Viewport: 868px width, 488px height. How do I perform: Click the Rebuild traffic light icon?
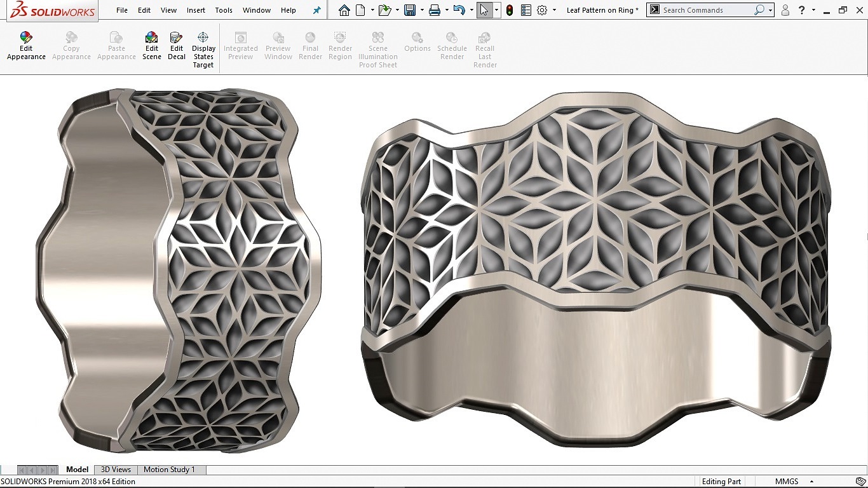(509, 10)
